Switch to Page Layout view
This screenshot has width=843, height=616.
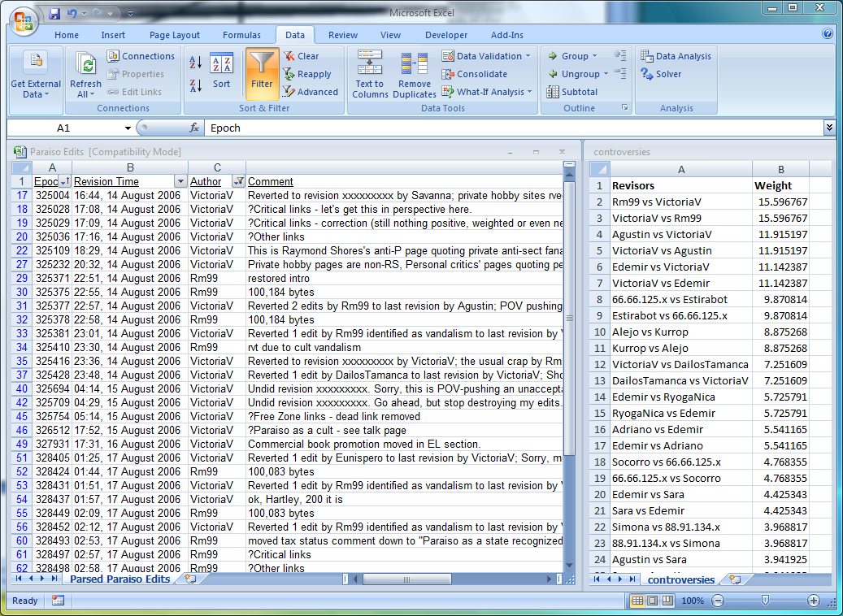(x=652, y=601)
